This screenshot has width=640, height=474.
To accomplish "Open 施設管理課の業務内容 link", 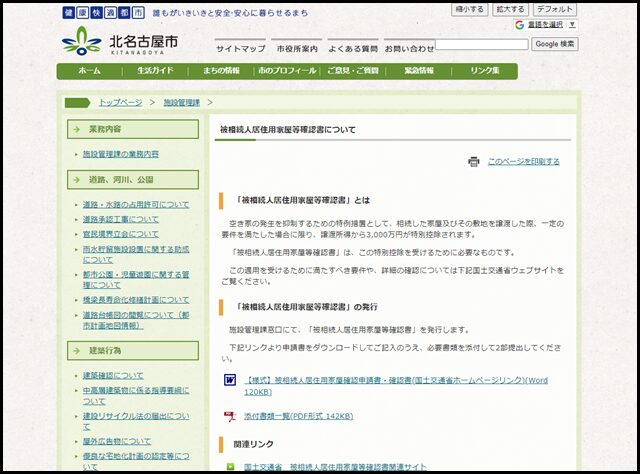I will coord(121,154).
